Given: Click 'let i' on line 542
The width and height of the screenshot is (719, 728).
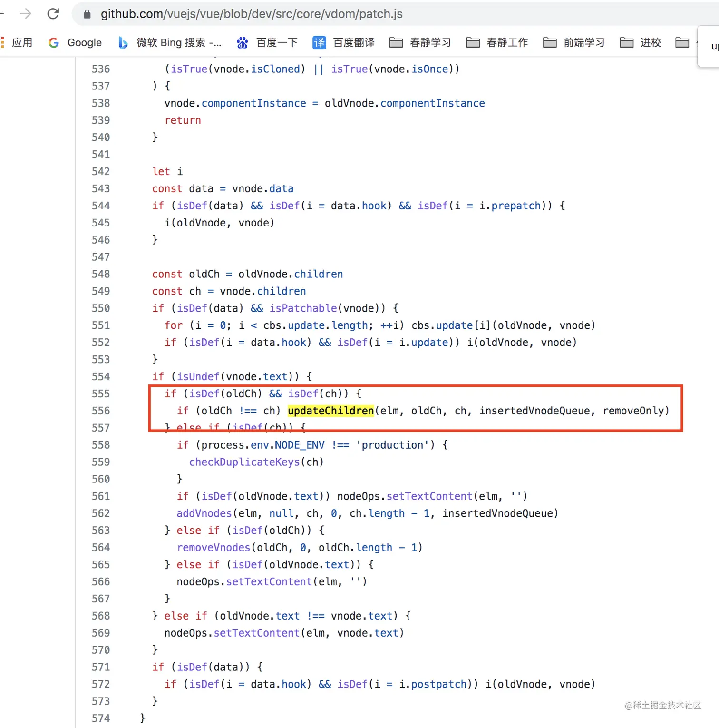Looking at the screenshot, I should point(167,172).
